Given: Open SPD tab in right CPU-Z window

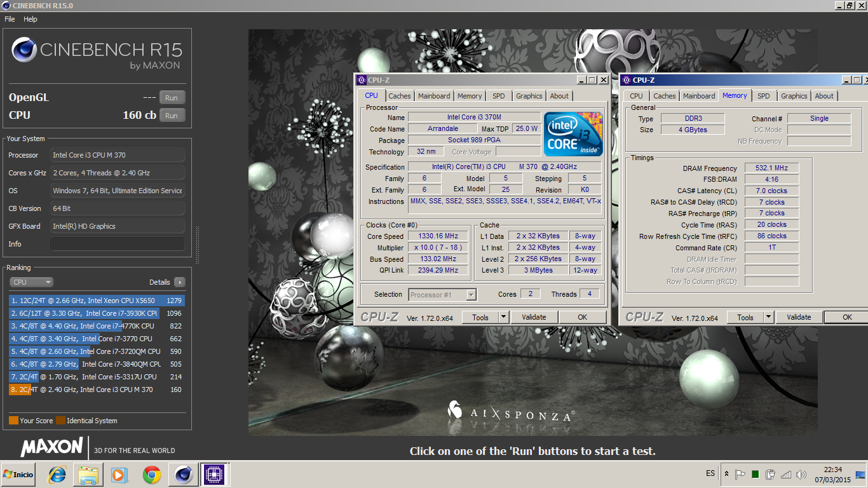Looking at the screenshot, I should click(764, 96).
